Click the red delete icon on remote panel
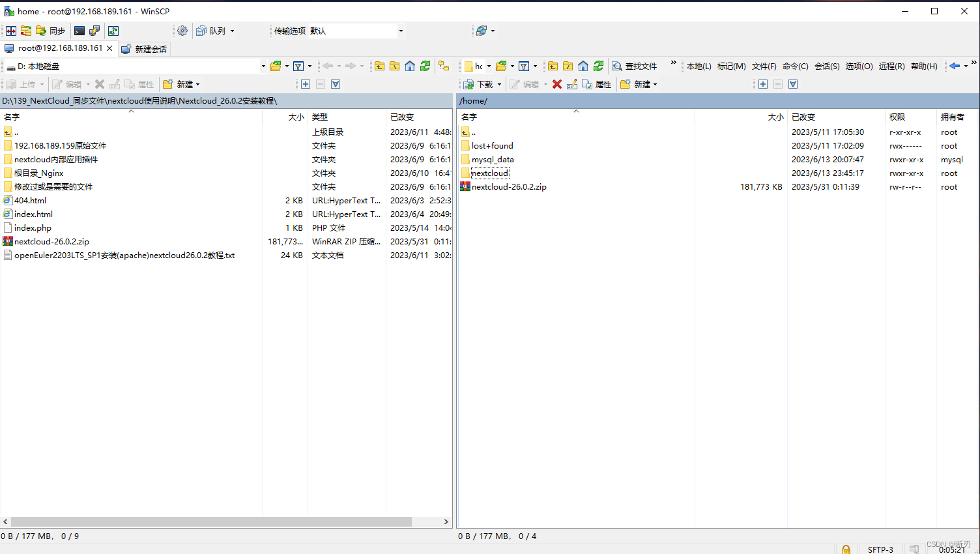 coord(558,84)
